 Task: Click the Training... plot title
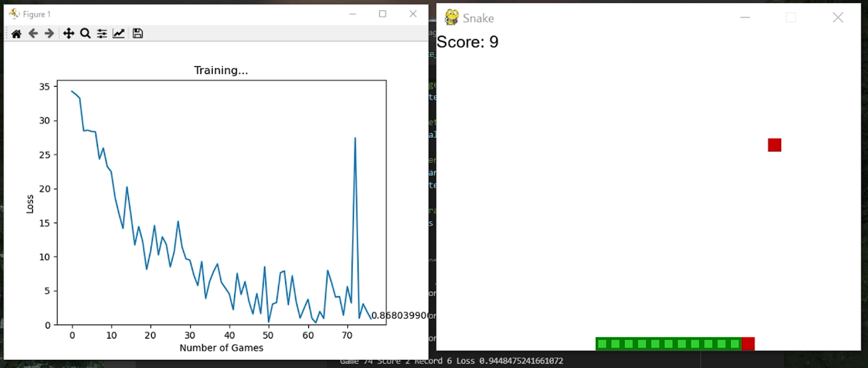pos(221,70)
